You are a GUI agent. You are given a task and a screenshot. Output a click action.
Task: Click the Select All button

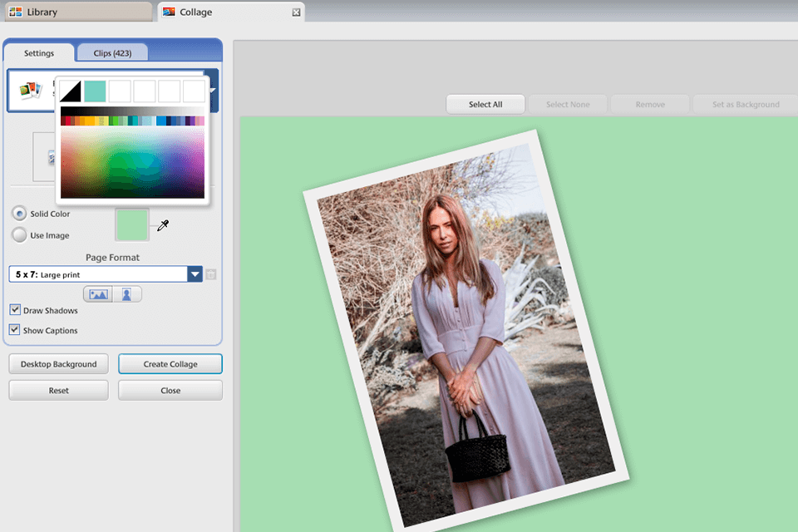point(485,104)
